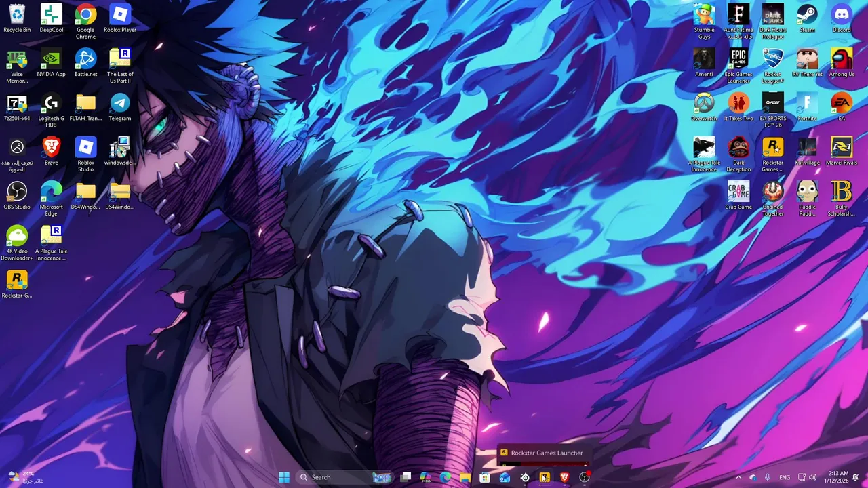Select the 7z2501-x64 installer icon

coord(17,107)
